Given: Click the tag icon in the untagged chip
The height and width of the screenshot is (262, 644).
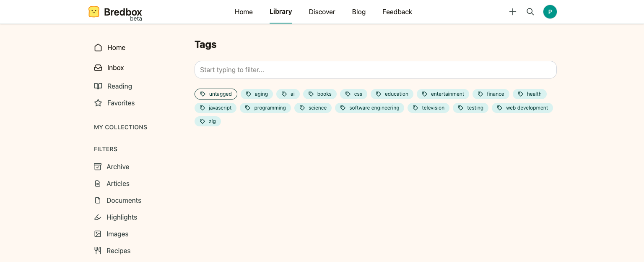Looking at the screenshot, I should click(x=203, y=94).
